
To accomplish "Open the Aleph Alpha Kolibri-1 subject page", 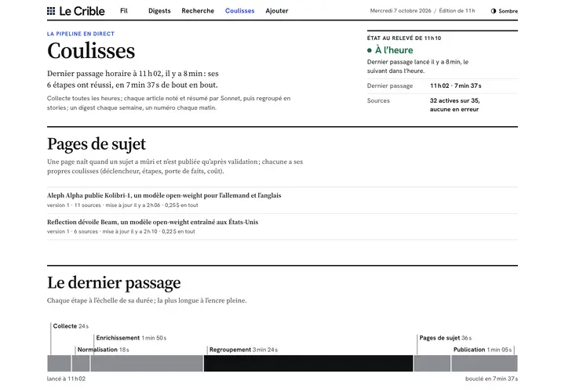I will click(x=164, y=195).
